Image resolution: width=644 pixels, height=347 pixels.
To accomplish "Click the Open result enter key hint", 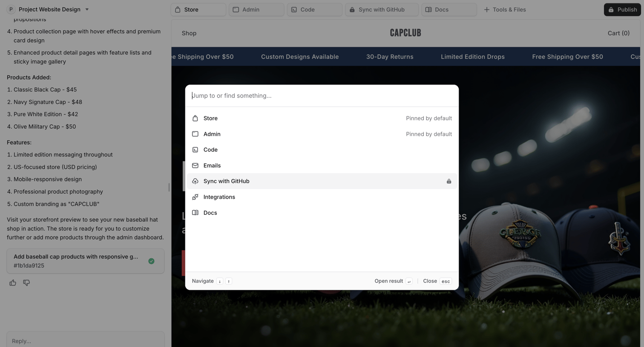I will click(x=409, y=281).
